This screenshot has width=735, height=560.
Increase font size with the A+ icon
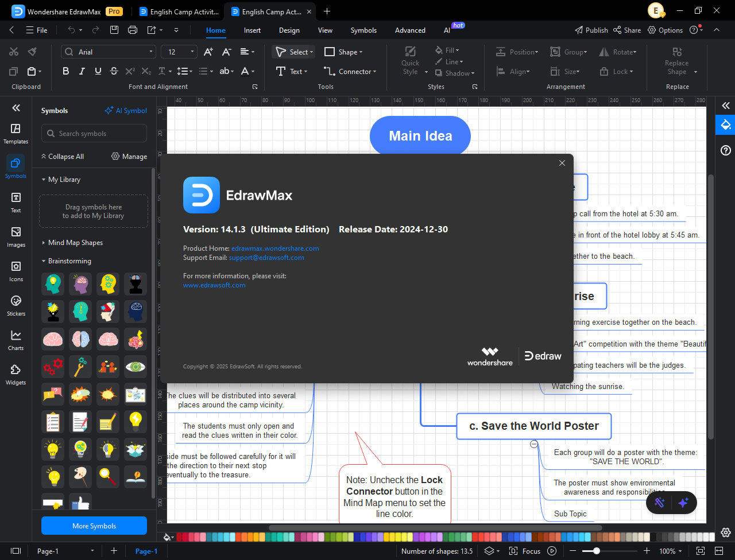click(208, 52)
